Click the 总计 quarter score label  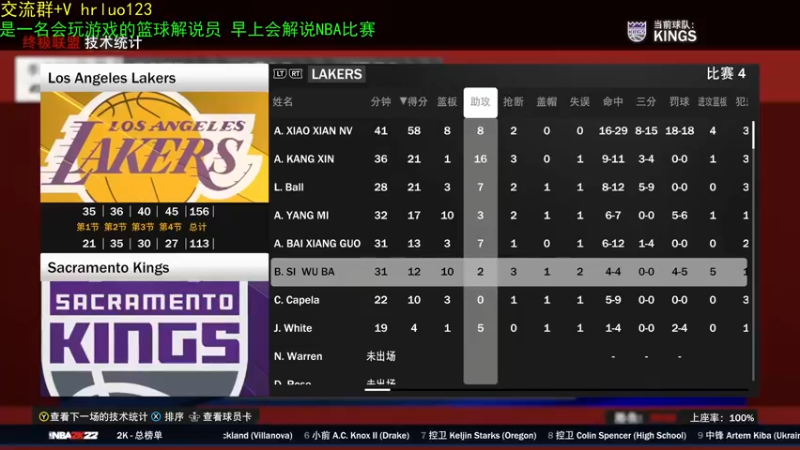pyautogui.click(x=198, y=227)
